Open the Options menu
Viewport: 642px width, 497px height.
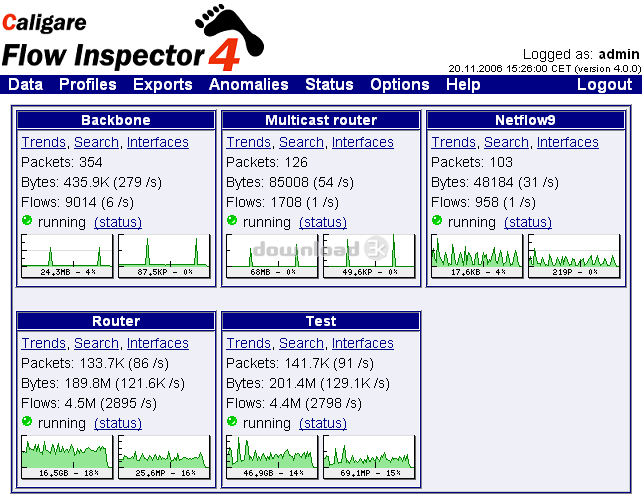pos(400,84)
